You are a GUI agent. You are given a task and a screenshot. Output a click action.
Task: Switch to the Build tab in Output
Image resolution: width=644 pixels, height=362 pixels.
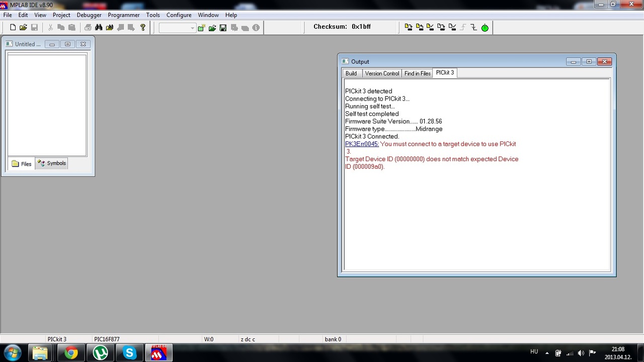352,74
